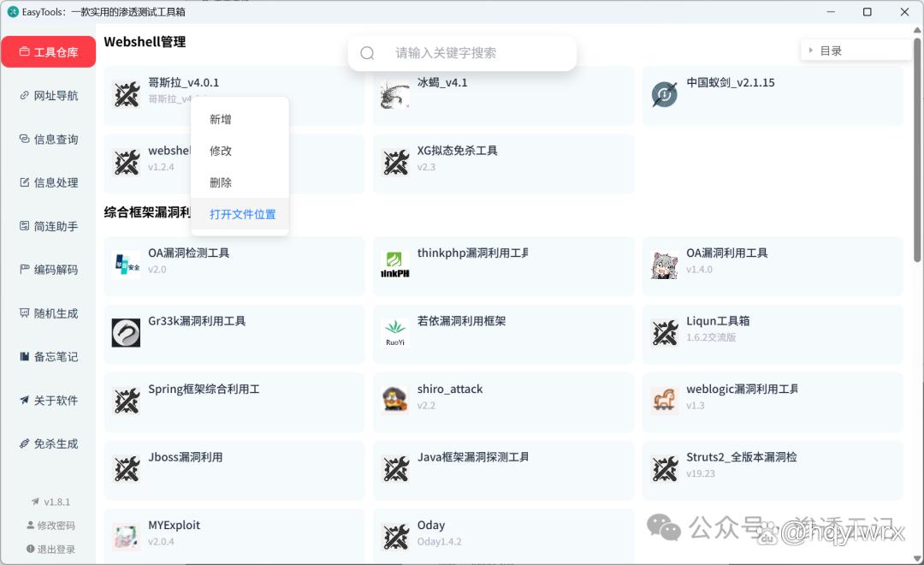Switch to the 工具仓库 sidebar tab
The image size is (924, 565).
(48, 52)
